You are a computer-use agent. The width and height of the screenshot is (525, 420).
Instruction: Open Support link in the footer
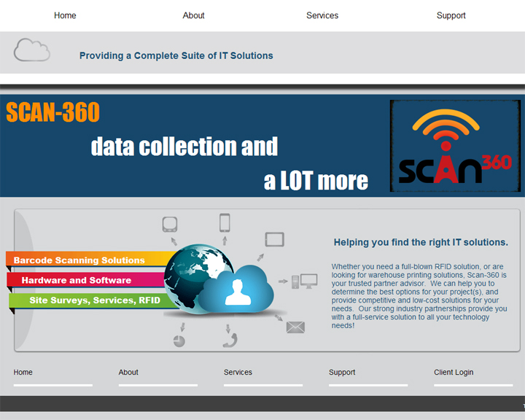pyautogui.click(x=342, y=372)
